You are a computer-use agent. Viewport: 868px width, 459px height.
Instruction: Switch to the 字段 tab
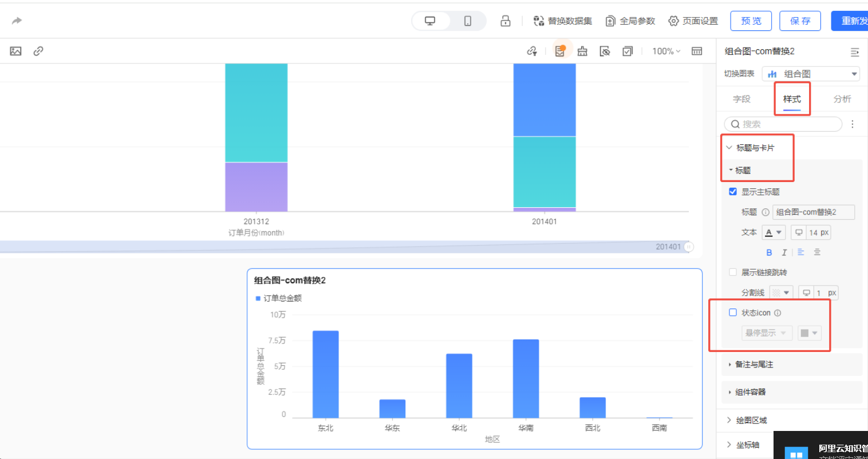(741, 99)
